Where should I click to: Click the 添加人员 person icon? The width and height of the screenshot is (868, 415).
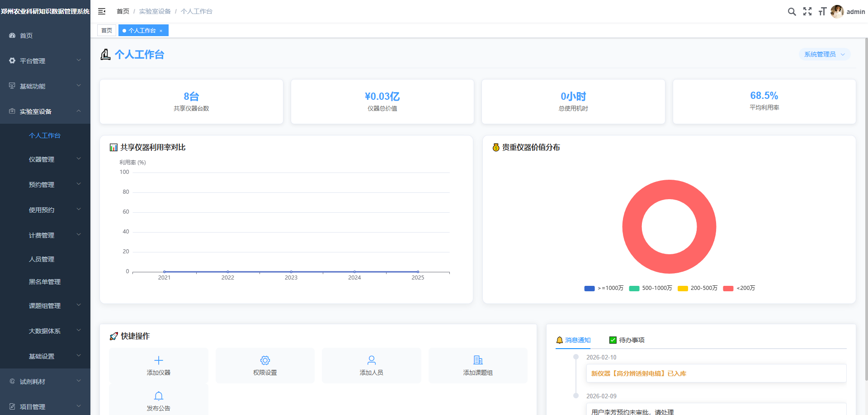pyautogui.click(x=371, y=360)
